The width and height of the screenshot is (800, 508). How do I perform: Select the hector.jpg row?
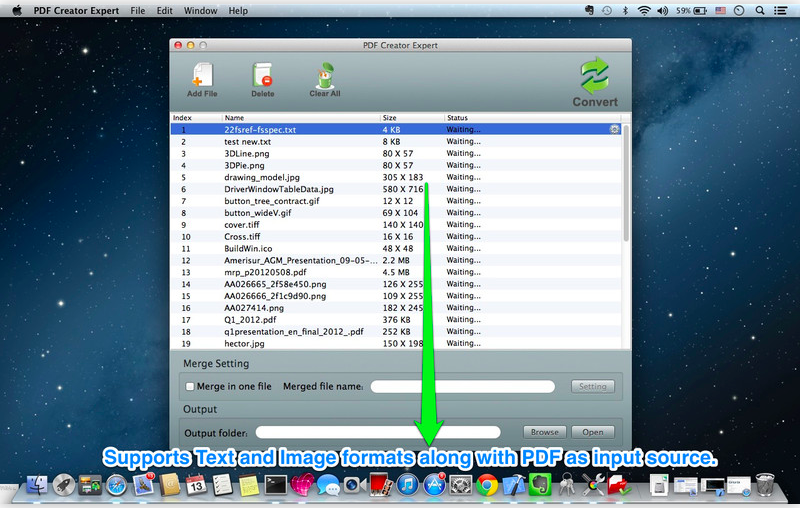click(x=396, y=343)
